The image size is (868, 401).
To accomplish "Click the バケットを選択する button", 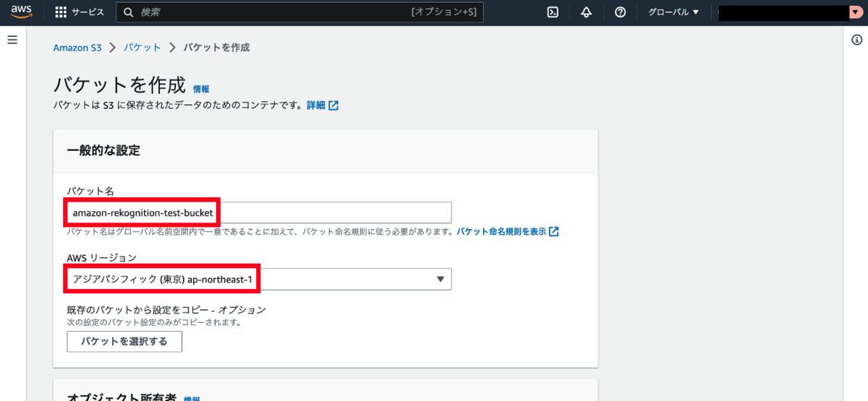I will (x=124, y=342).
